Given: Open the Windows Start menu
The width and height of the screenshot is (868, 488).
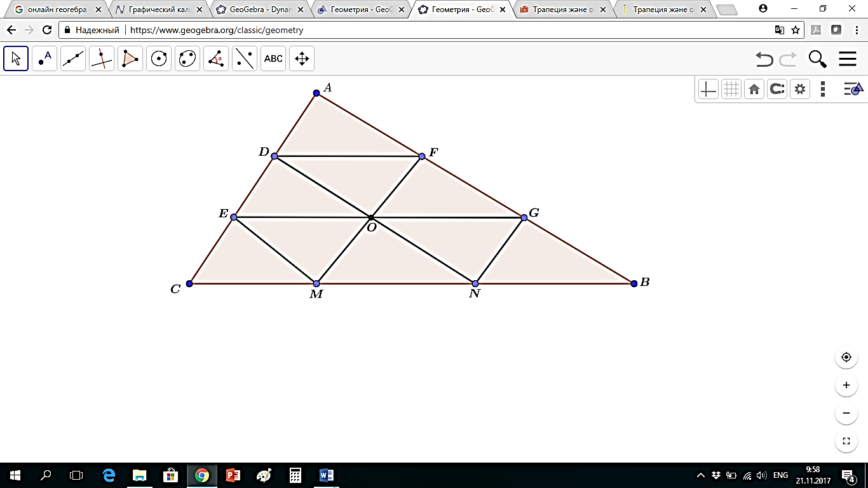Looking at the screenshot, I should click(x=15, y=475).
